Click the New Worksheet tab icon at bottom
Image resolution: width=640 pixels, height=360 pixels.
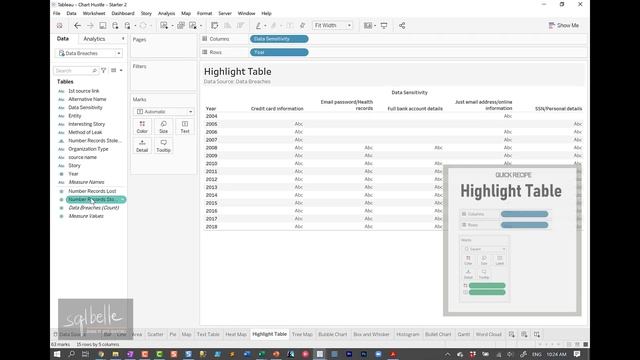pyautogui.click(x=511, y=334)
